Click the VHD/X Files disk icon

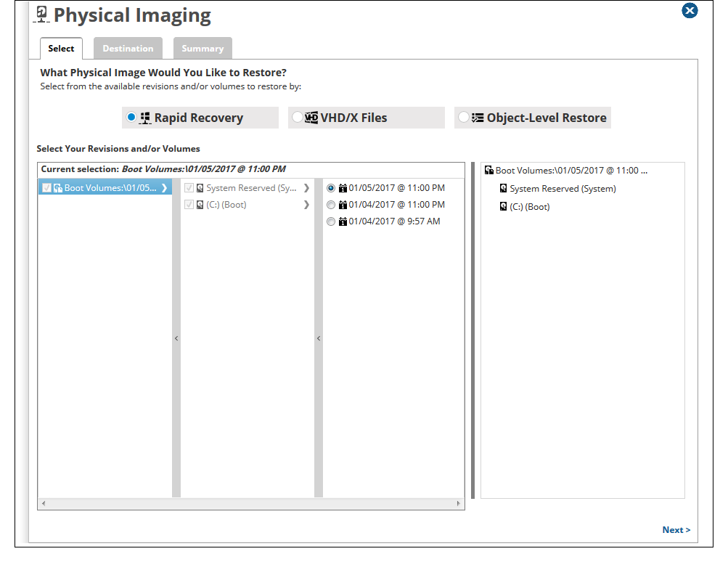[x=311, y=118]
